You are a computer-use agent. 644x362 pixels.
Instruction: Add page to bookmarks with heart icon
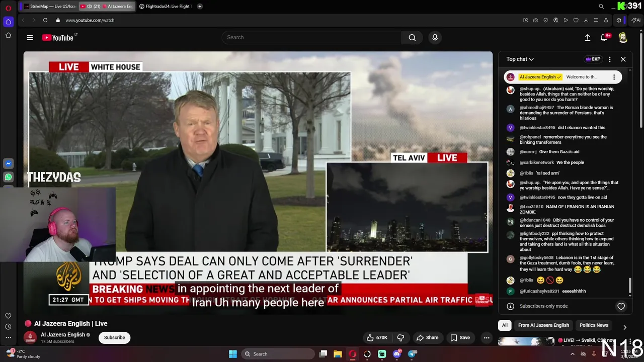pos(576,20)
